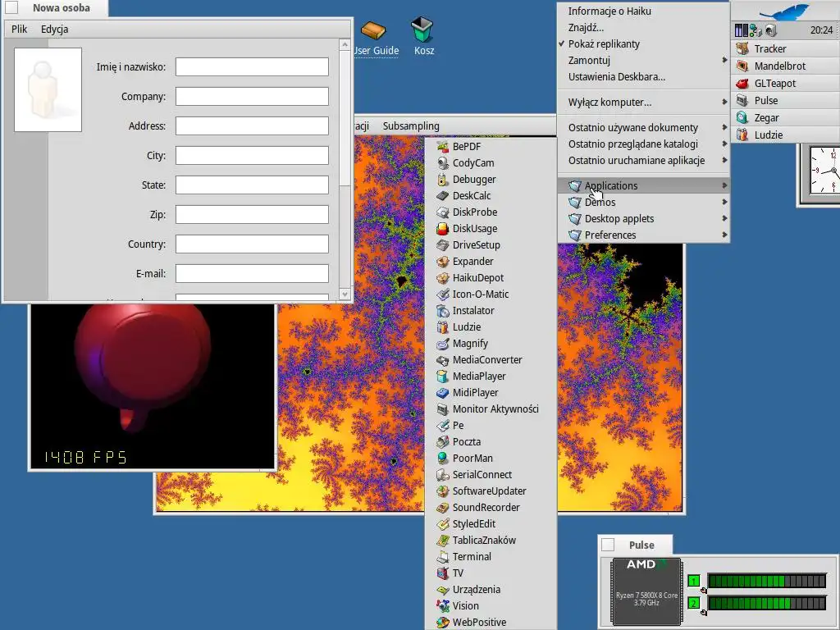Image resolution: width=840 pixels, height=630 pixels.
Task: Open CodyCam application
Action: tap(491, 163)
